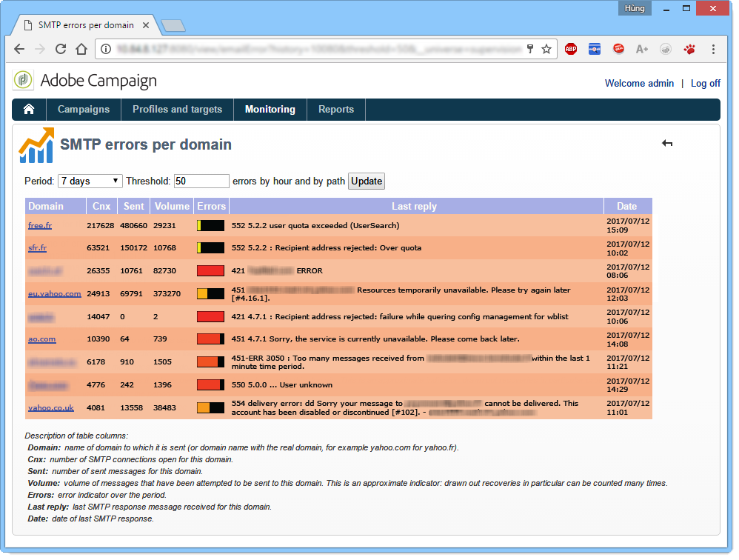Click the 373270 volume value

[x=167, y=293]
